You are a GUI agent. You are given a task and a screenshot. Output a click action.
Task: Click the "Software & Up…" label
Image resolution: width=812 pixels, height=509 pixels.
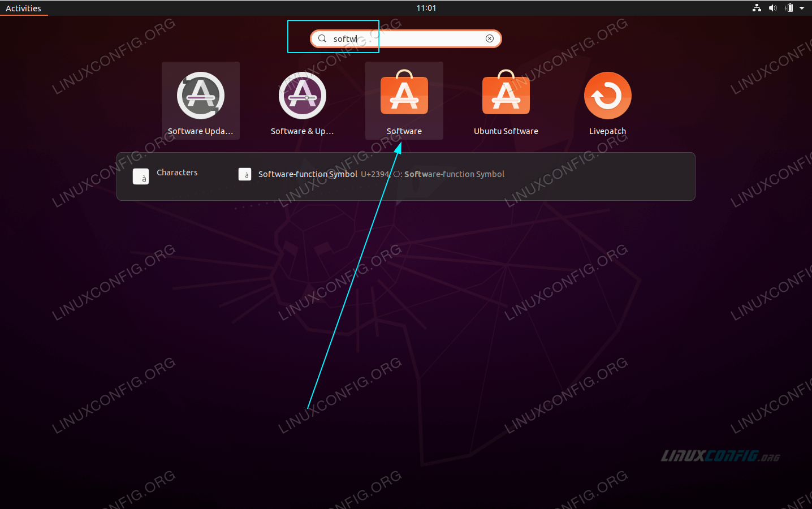click(303, 131)
